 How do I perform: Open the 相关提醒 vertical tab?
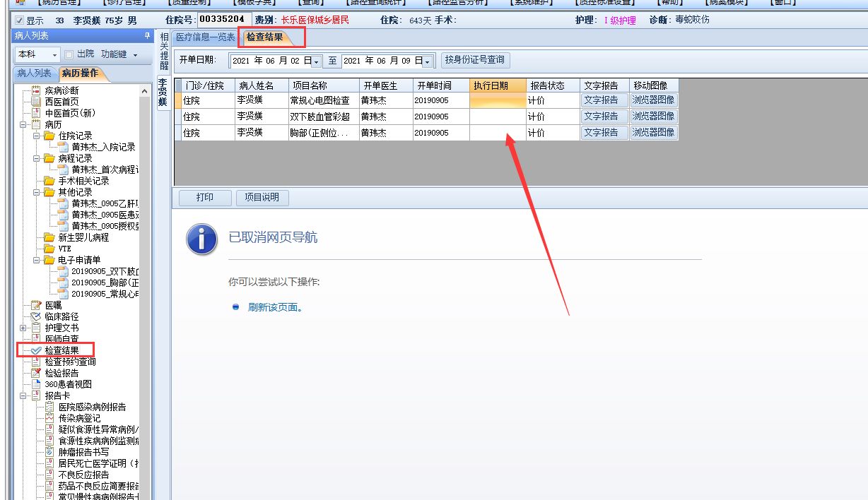pos(163,51)
